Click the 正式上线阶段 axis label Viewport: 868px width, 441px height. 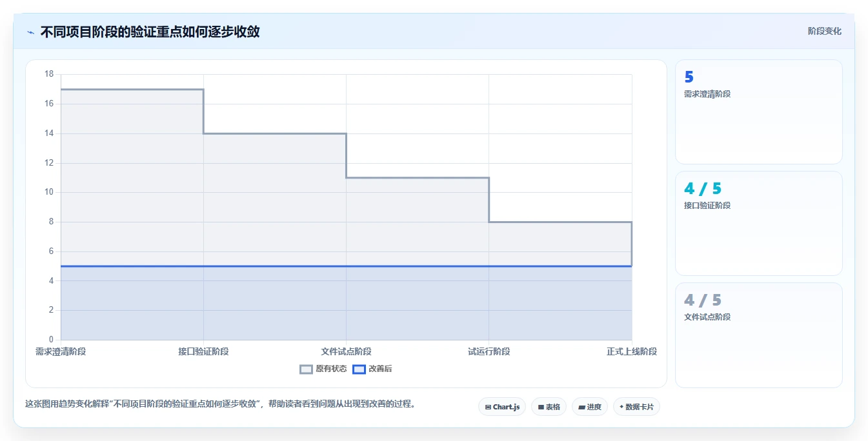(x=632, y=351)
